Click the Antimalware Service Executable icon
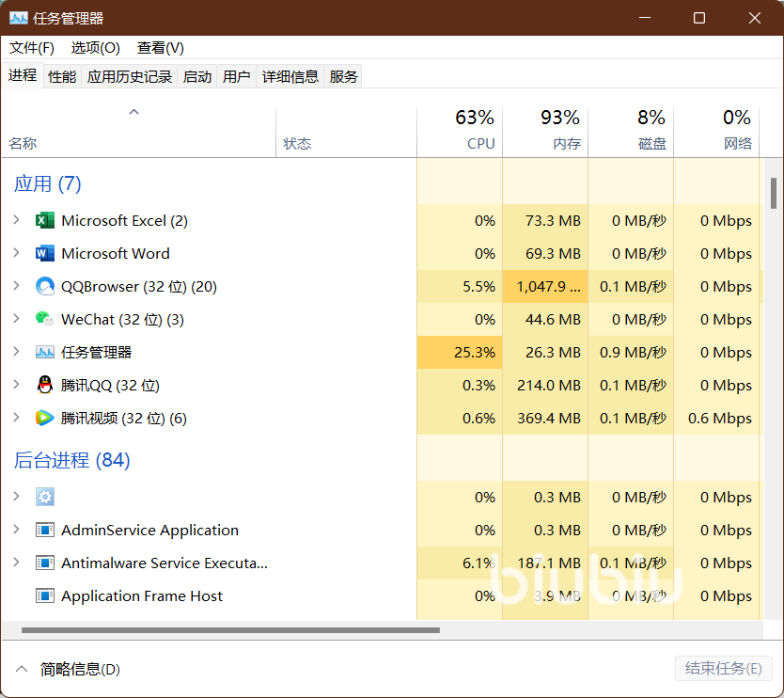The width and height of the screenshot is (784, 698). click(44, 563)
